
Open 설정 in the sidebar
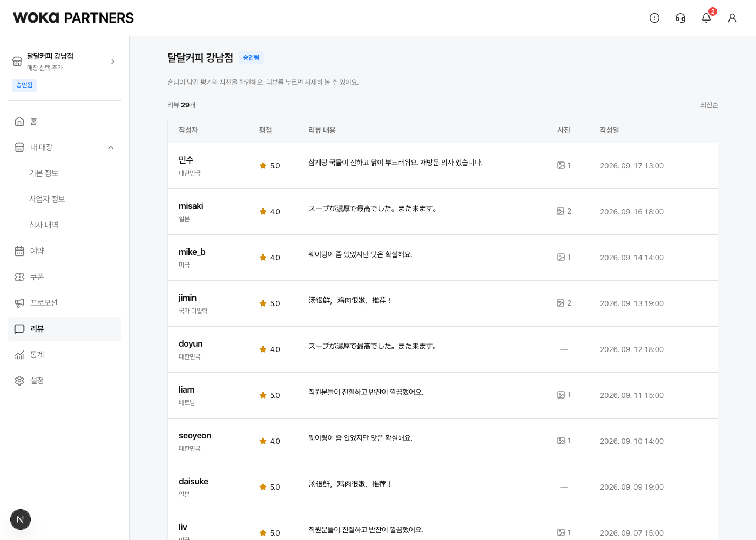[x=64, y=381]
